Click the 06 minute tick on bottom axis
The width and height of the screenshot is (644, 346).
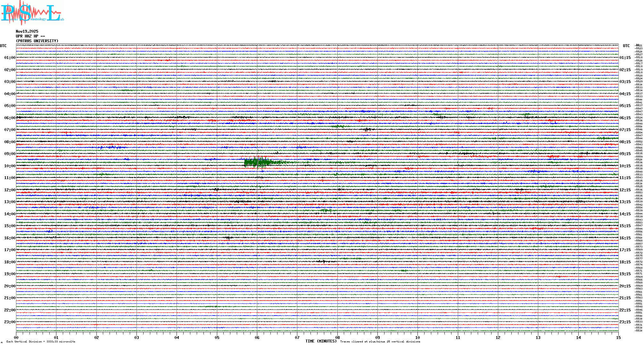point(257,338)
